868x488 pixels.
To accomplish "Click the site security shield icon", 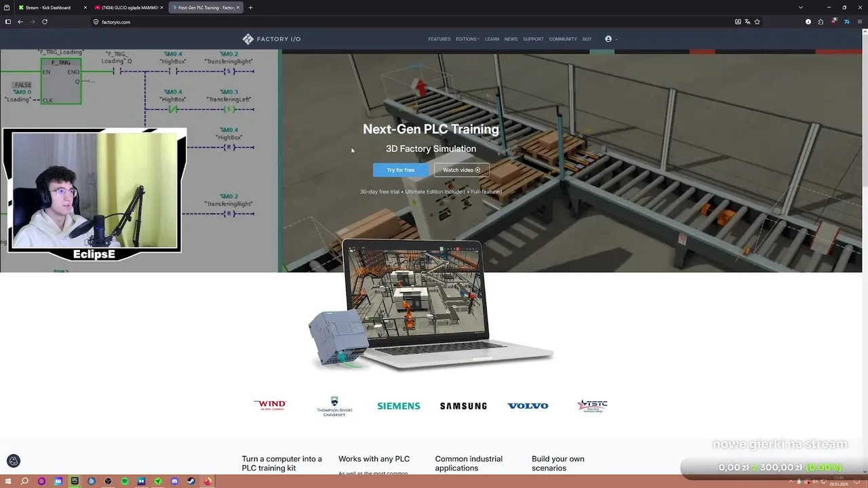I will coord(96,22).
